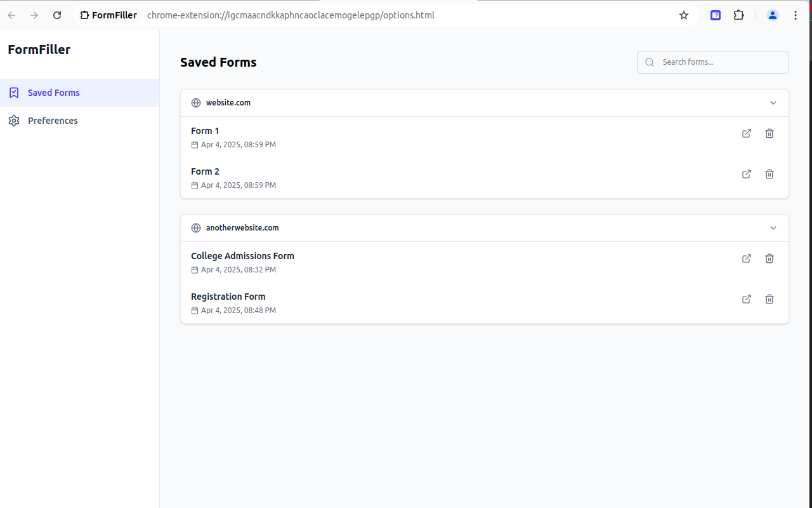The height and width of the screenshot is (508, 812).
Task: Delete the Registration Form using its trash icon
Action: [x=769, y=299]
